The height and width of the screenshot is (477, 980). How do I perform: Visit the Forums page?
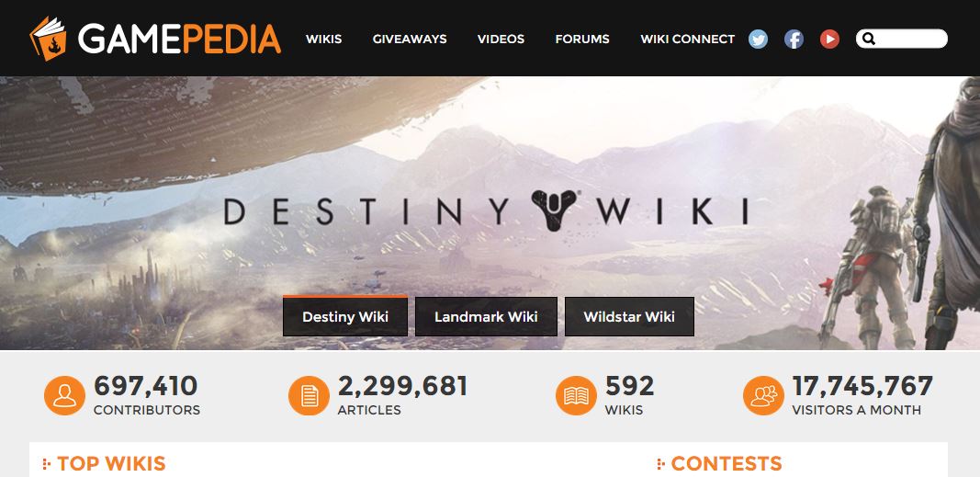(582, 39)
